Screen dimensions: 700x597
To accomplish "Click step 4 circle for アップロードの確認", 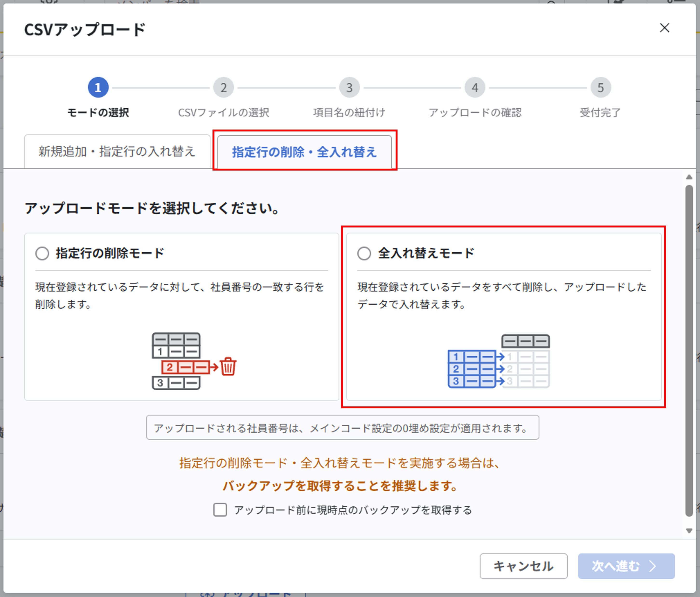I will tap(475, 88).
